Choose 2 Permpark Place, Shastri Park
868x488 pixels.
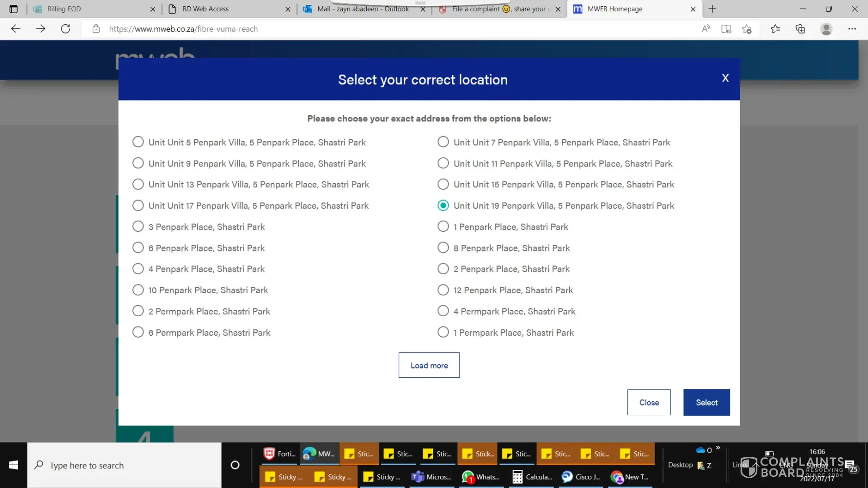pyautogui.click(x=138, y=311)
